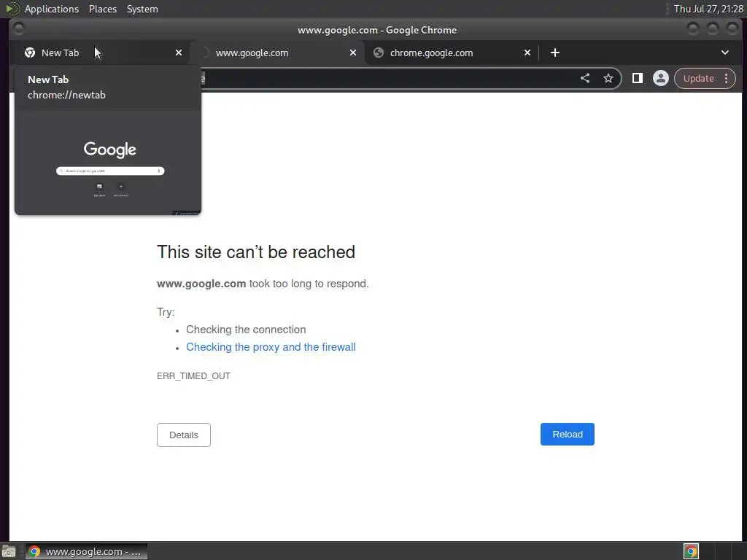Click Chrome icon in bottom-right tray

691,552
